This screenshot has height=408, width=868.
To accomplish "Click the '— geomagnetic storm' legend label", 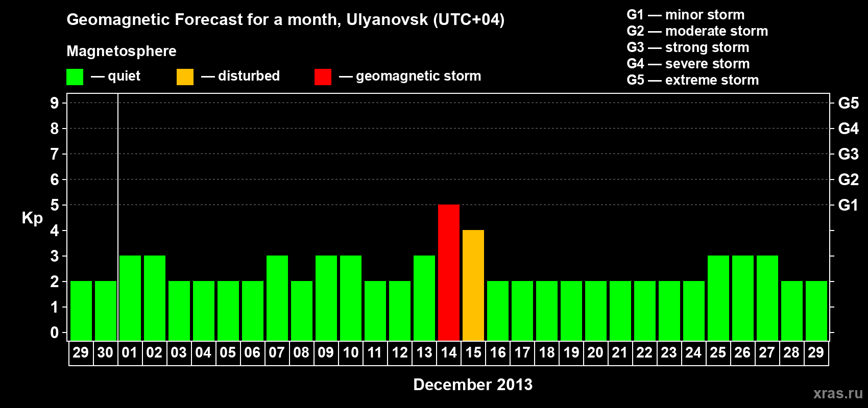I will pos(410,76).
